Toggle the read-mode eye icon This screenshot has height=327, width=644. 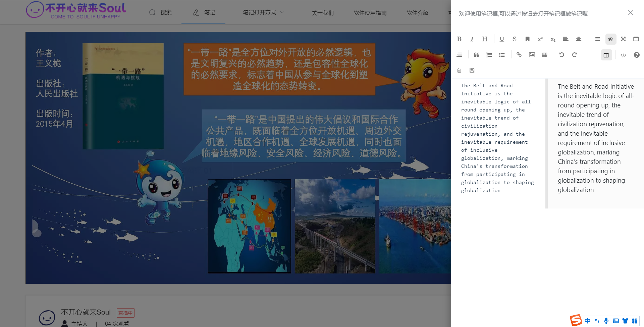click(610, 39)
